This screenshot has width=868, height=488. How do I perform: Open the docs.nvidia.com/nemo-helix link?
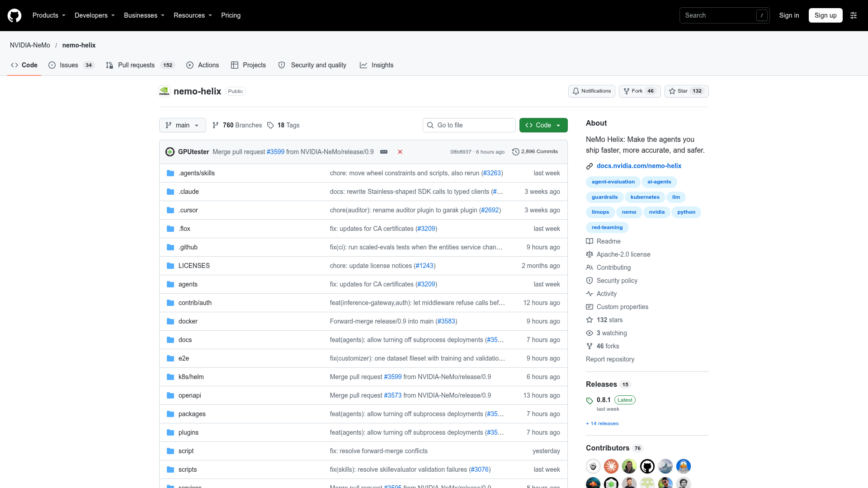click(x=639, y=166)
